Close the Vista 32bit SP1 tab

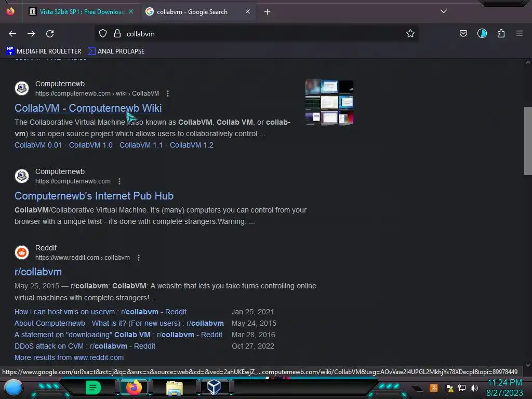point(131,11)
